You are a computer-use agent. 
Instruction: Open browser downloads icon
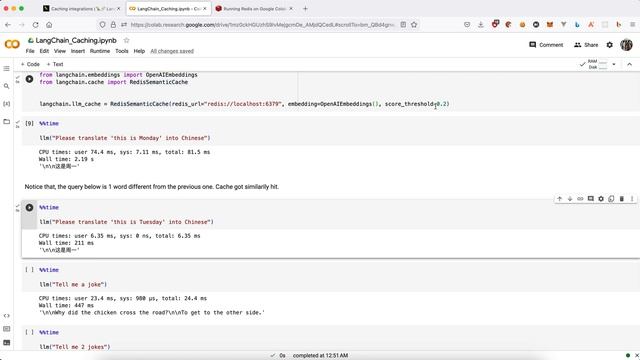481,25
